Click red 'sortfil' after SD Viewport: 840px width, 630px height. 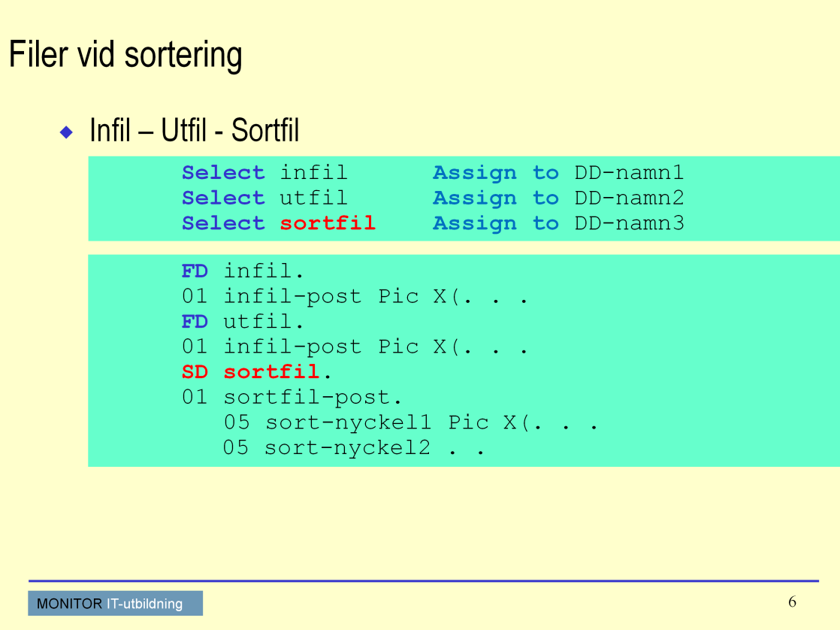click(271, 372)
